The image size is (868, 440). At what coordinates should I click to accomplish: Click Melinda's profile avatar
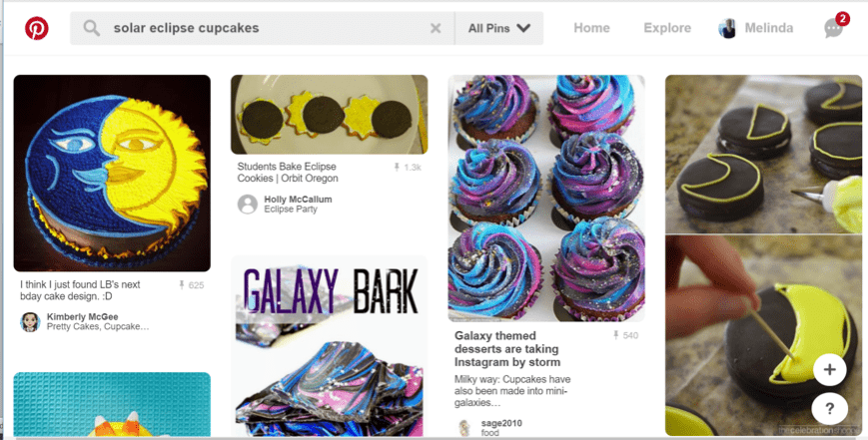(727, 28)
